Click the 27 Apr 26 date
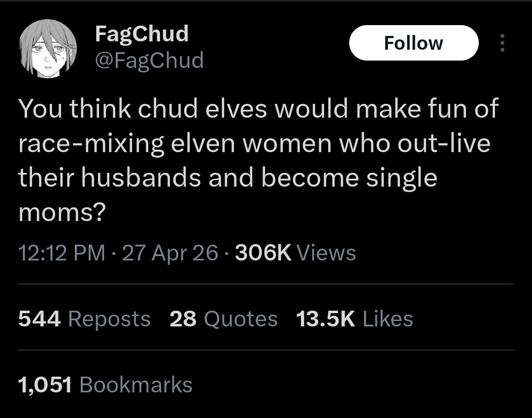Screen dimensions: 532x418 tap(169, 253)
